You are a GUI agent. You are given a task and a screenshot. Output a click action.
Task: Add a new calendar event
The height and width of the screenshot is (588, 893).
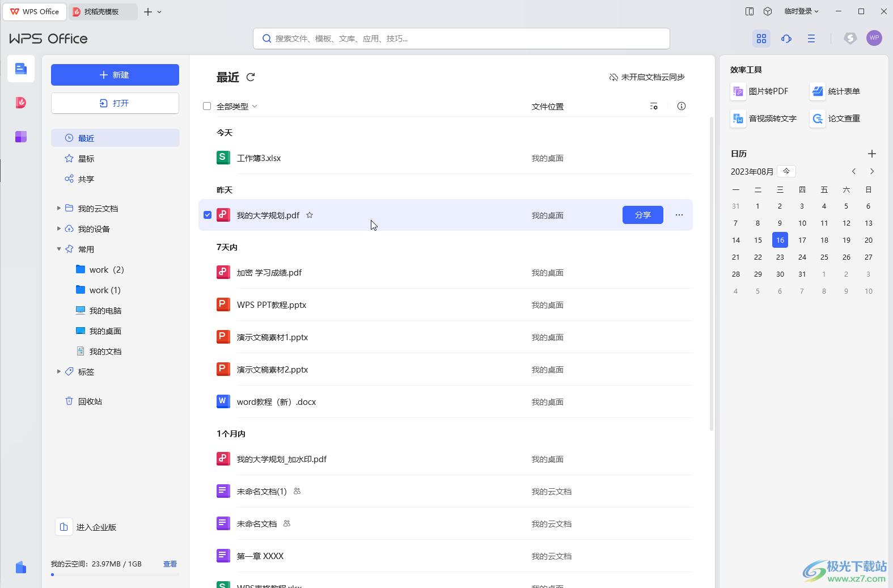(872, 154)
